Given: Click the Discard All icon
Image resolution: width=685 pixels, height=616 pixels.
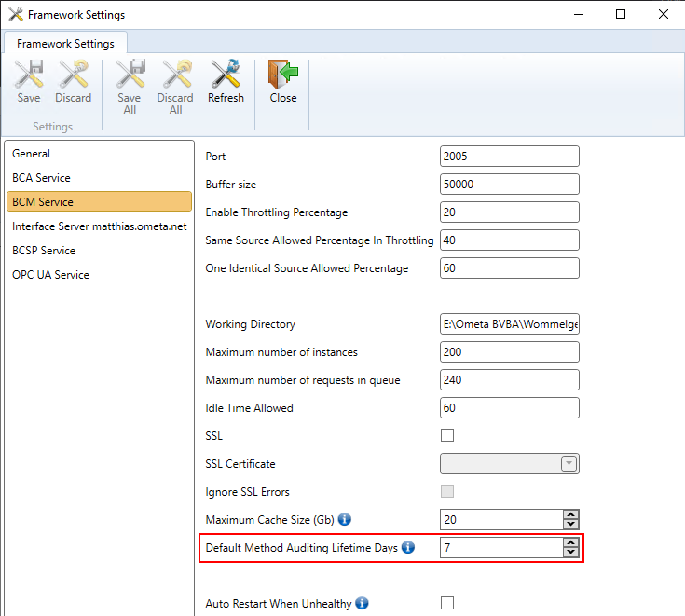Looking at the screenshot, I should click(175, 75).
